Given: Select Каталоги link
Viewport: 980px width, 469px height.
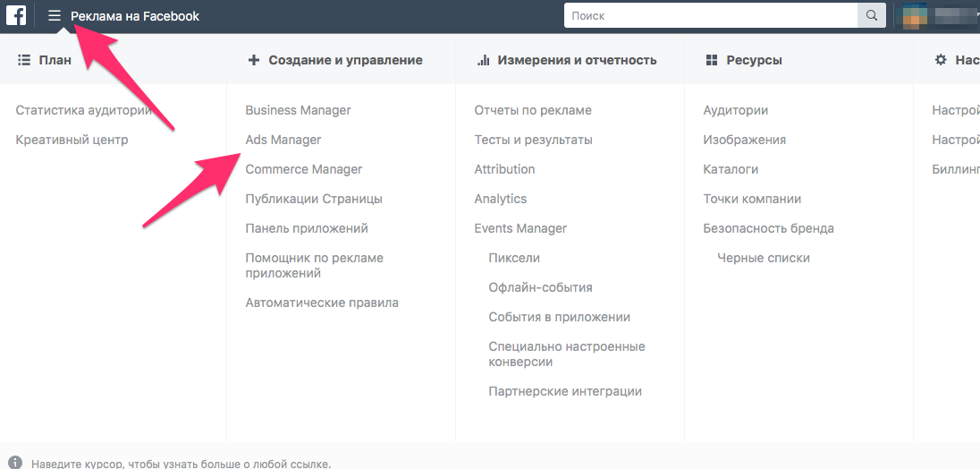Looking at the screenshot, I should tap(731, 169).
